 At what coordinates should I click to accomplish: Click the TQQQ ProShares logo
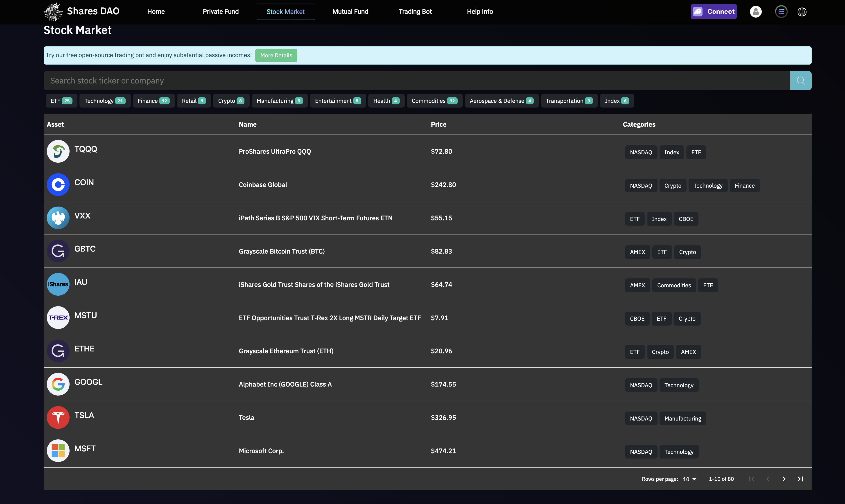(x=58, y=151)
